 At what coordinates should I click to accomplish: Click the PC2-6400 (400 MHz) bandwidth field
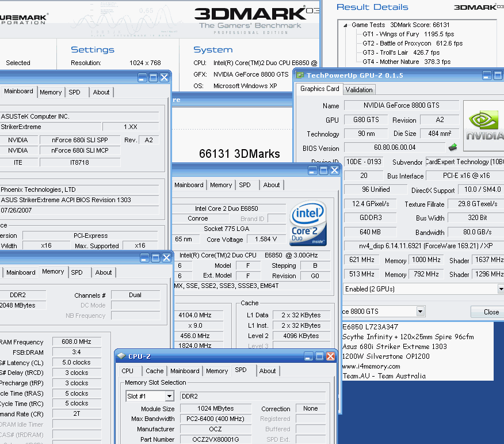click(x=216, y=419)
